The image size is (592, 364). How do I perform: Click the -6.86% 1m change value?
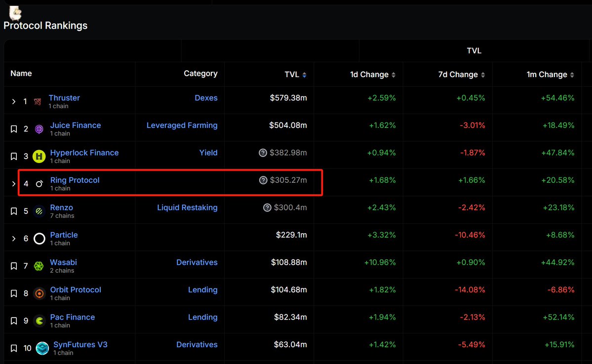(x=561, y=289)
